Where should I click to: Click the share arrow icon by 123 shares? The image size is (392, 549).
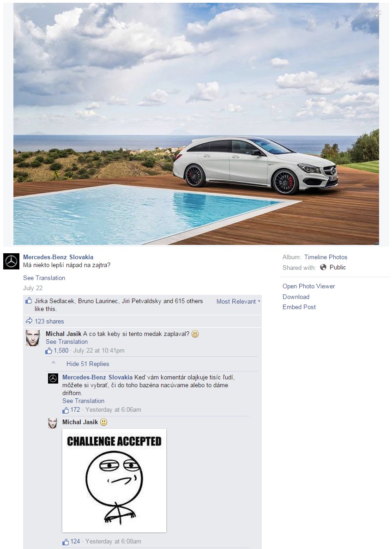click(29, 321)
